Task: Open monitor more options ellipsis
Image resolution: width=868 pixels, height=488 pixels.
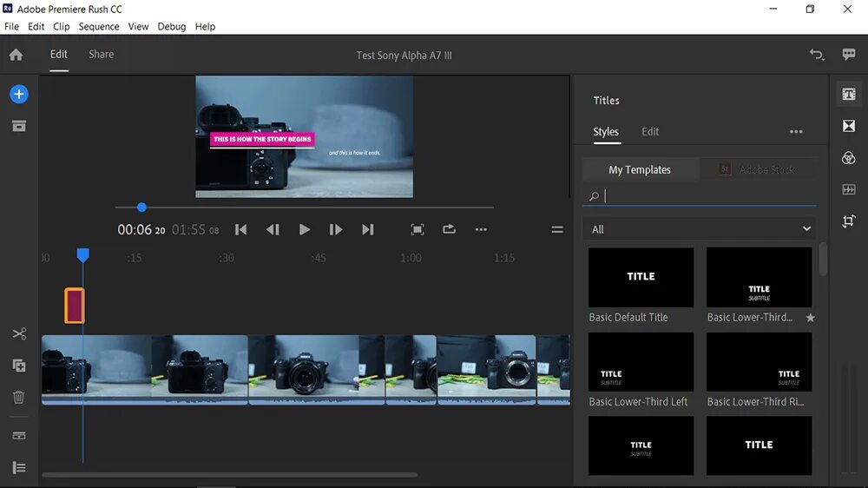Action: click(481, 229)
